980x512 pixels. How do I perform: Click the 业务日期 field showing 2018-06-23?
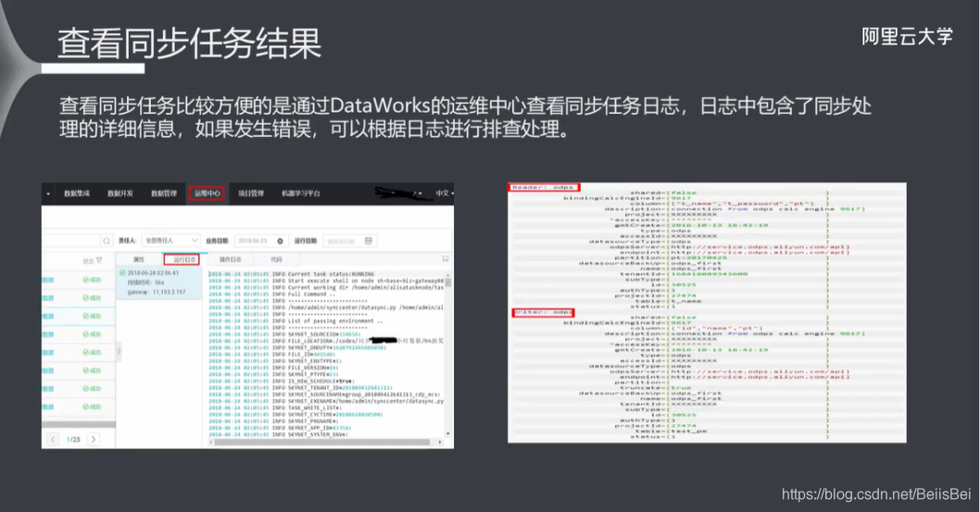tap(260, 241)
